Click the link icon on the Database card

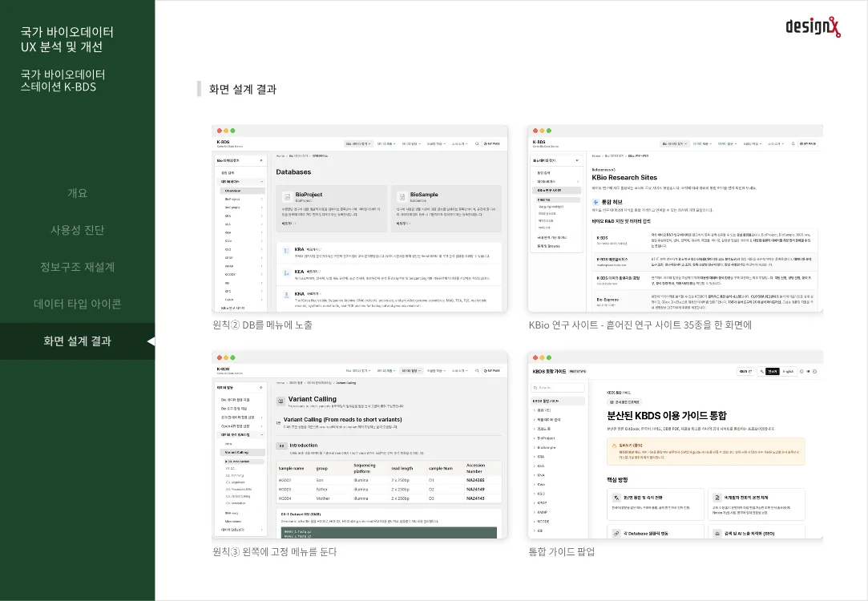click(616, 534)
